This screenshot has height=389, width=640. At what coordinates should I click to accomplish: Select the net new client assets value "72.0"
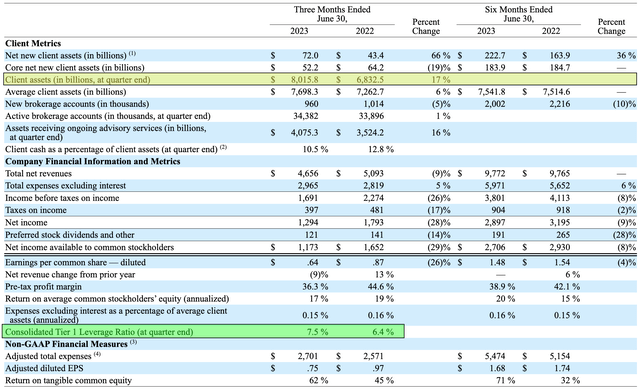(310, 55)
